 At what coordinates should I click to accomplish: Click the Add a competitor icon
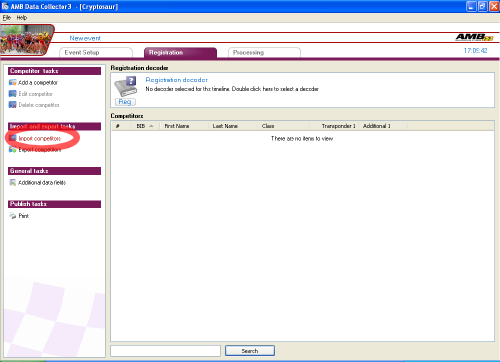[x=12, y=83]
